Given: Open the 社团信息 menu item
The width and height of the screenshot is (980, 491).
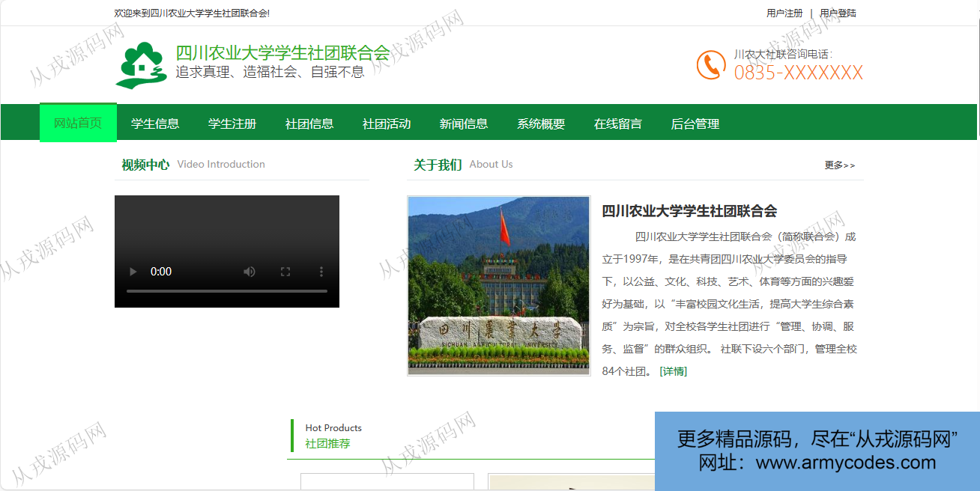Looking at the screenshot, I should click(309, 123).
